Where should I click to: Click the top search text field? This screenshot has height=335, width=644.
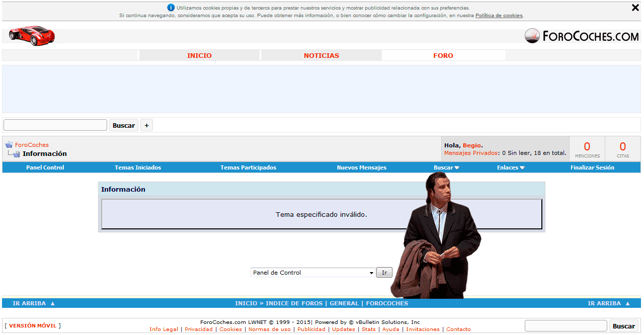(x=55, y=125)
